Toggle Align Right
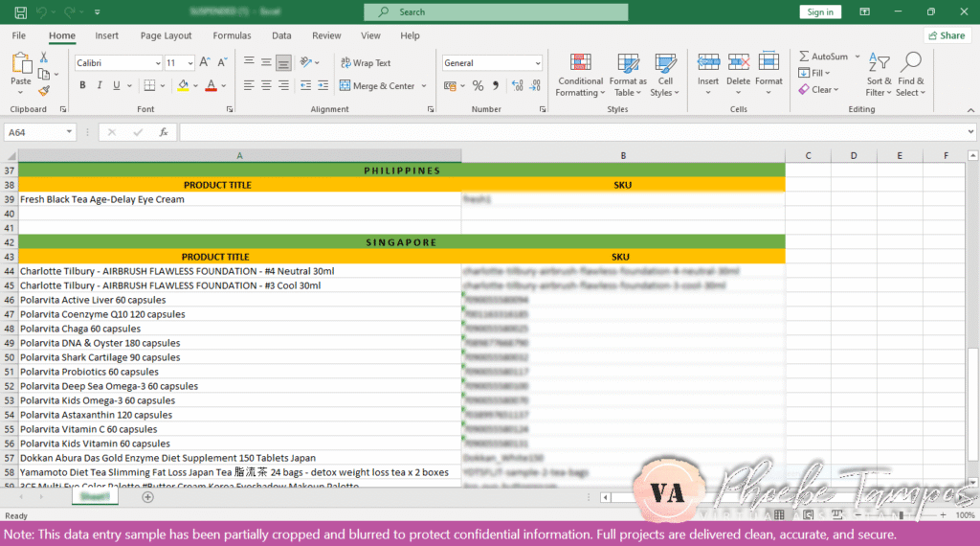 point(283,85)
